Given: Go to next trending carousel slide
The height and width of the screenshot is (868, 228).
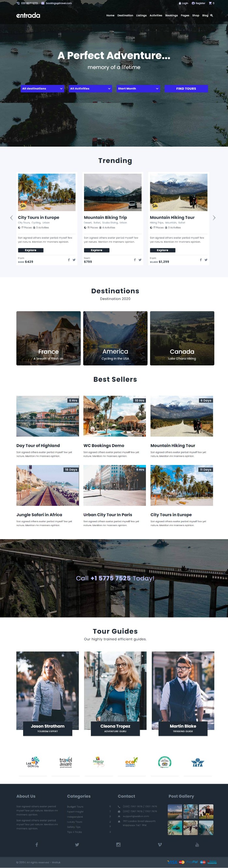Looking at the screenshot, I should (x=214, y=218).
